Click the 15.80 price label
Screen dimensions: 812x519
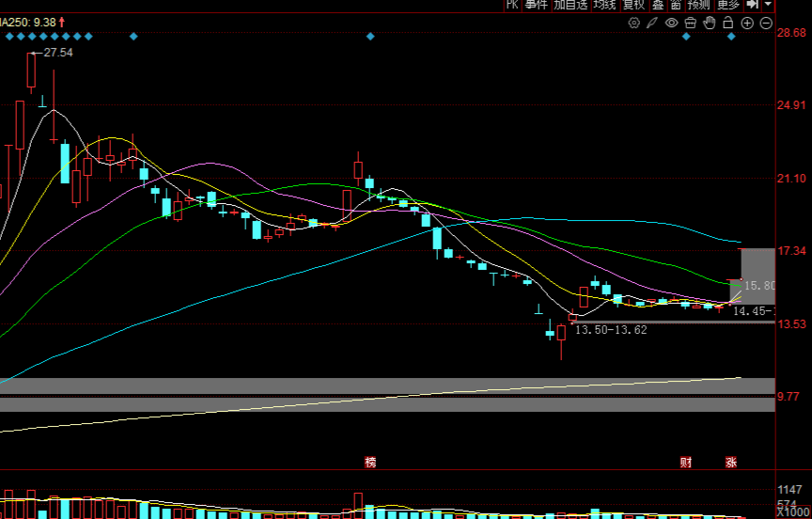click(x=759, y=286)
